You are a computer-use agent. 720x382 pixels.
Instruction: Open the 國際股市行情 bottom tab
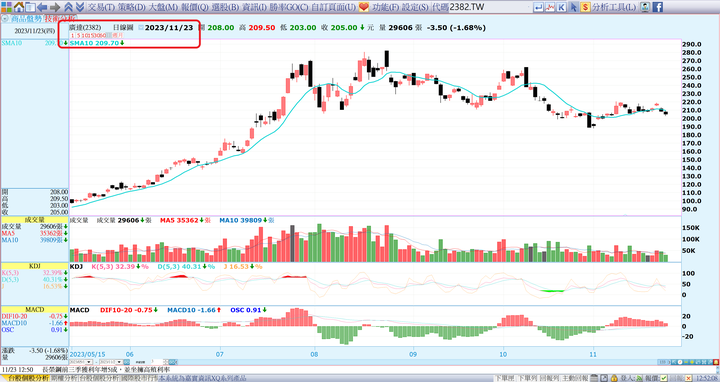140,378
